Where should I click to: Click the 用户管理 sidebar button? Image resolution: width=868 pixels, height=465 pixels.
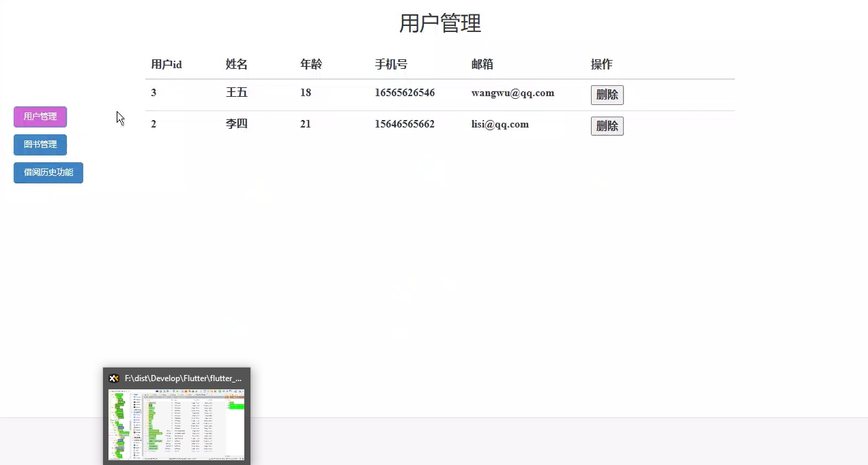40,117
